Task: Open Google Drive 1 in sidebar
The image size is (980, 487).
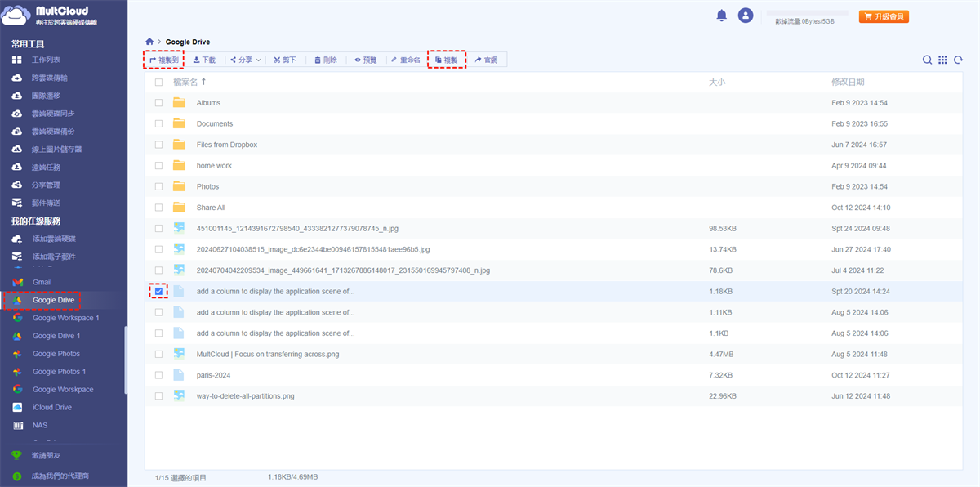Action: point(56,336)
